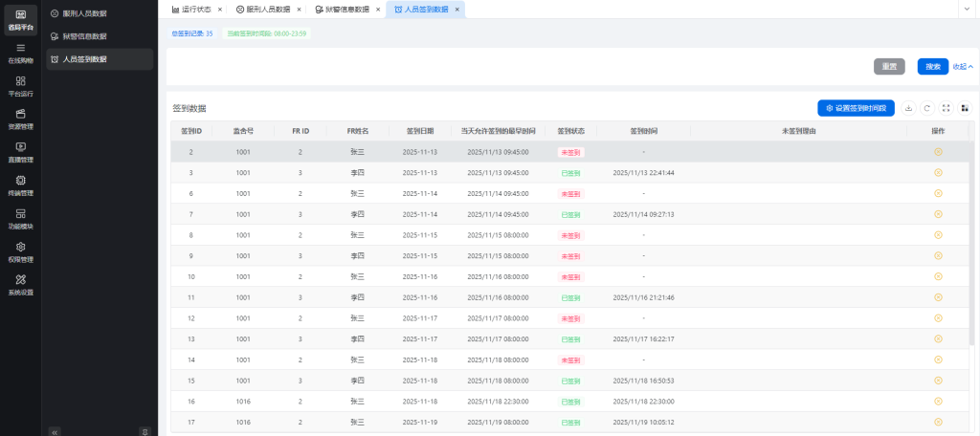Open the column settings grid icon

[965, 108]
